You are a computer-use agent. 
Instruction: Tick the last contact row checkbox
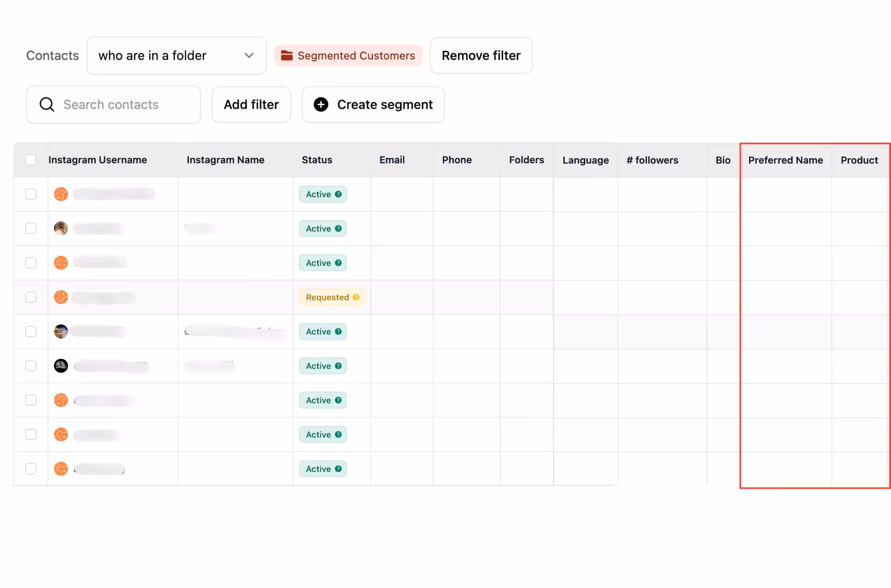(31, 469)
